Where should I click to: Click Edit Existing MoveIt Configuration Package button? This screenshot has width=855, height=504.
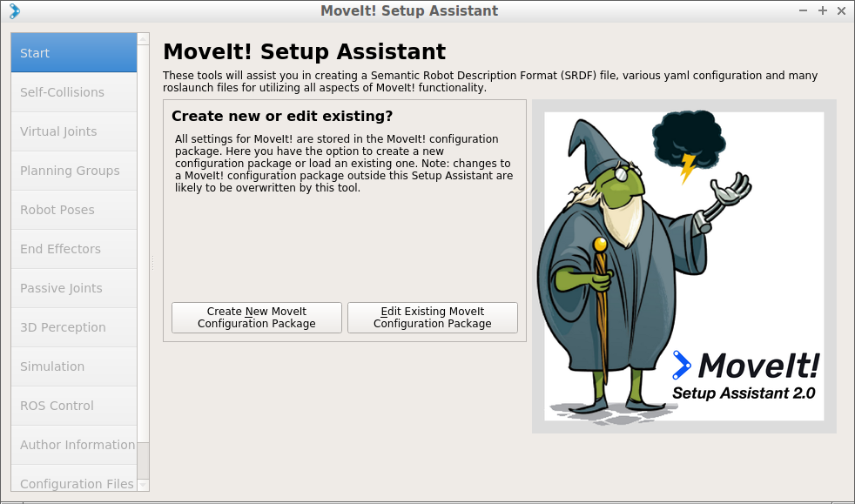pos(433,318)
